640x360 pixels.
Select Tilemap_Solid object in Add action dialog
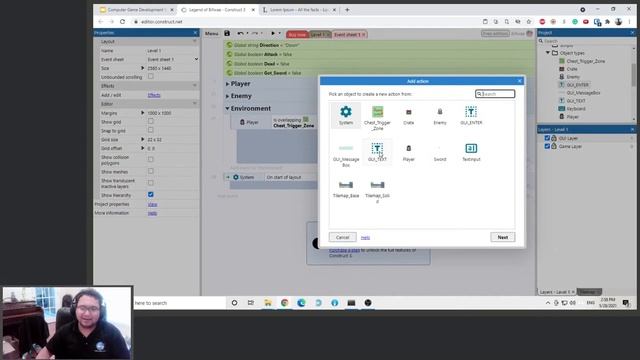point(377,191)
